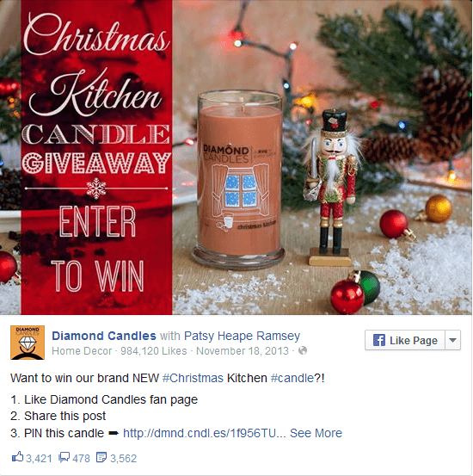Open the Christmas Kitchen giveaway image
473x476 pixels.
236,158
